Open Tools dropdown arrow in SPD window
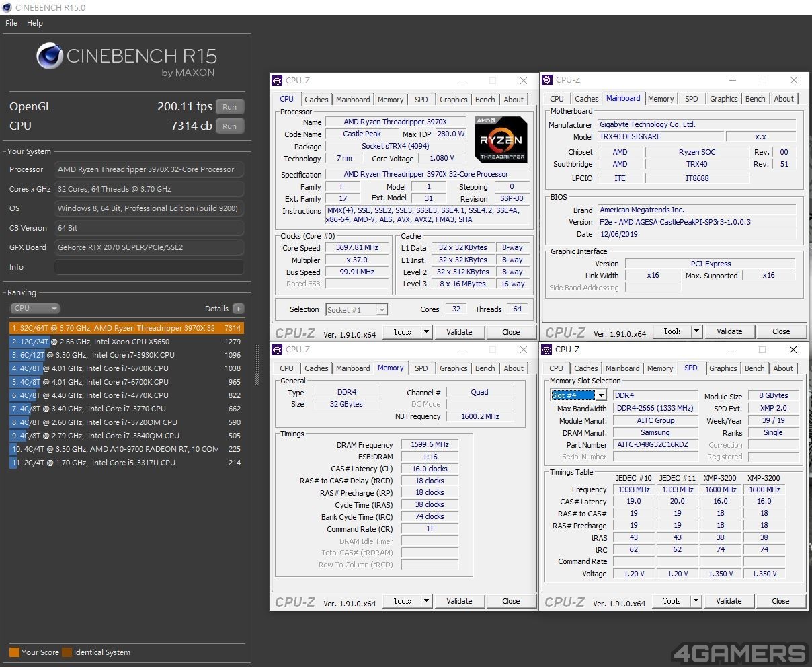The image size is (812, 667). pyautogui.click(x=696, y=601)
